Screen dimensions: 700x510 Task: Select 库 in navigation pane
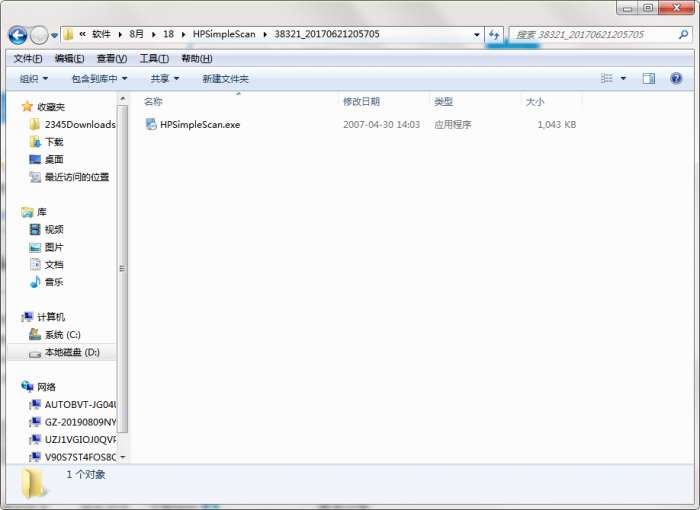pyautogui.click(x=34, y=212)
